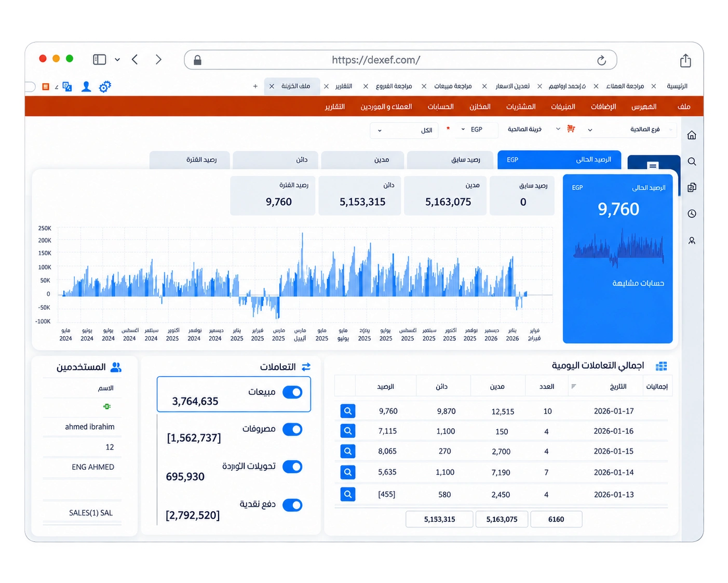Image resolution: width=728 pixels, height=583 pixels.
Task: Click the translate language icon
Action: [67, 87]
